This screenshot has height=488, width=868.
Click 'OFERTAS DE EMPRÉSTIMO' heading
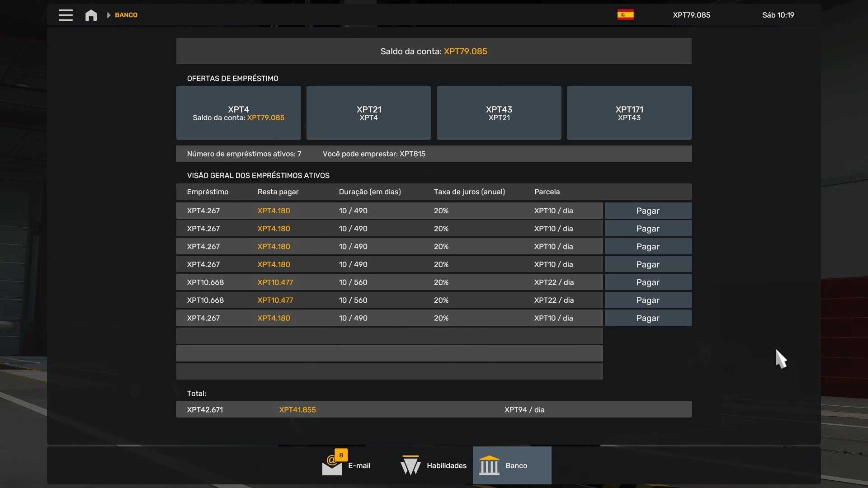233,79
